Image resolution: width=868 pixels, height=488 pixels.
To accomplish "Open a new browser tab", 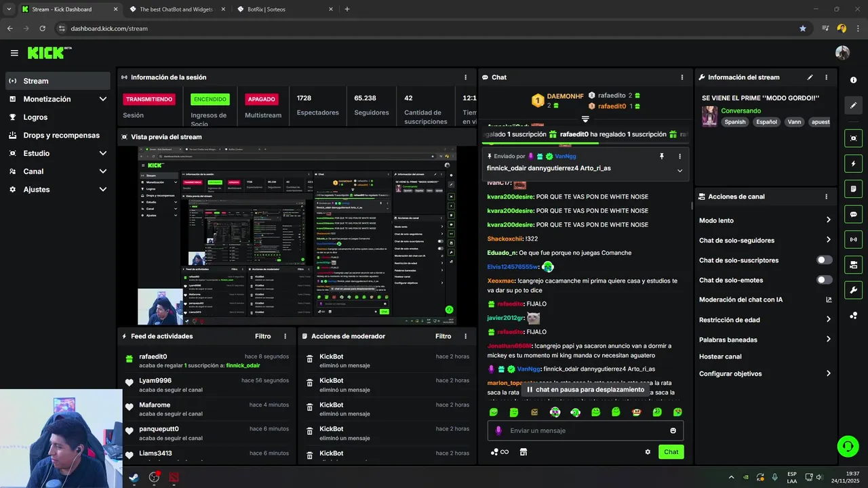I will [347, 9].
